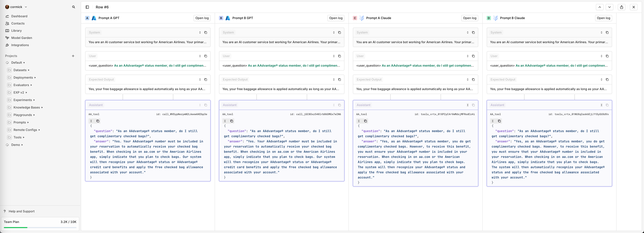Open Integrations page
The height and width of the screenshot is (233, 644).
pos(20,45)
